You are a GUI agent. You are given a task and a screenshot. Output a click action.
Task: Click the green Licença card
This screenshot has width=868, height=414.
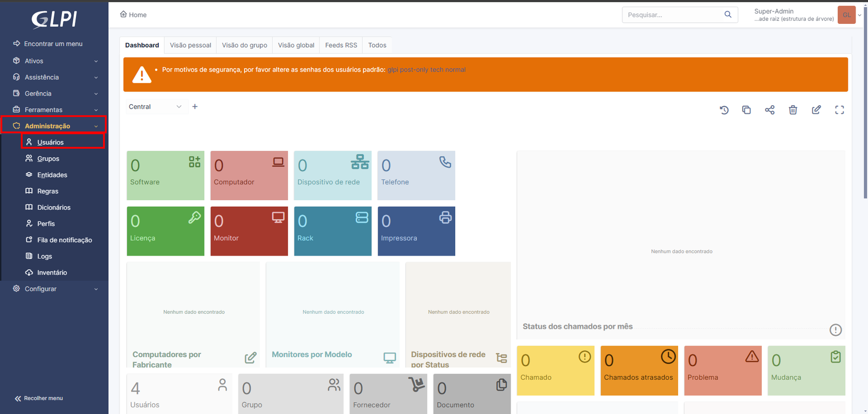165,231
